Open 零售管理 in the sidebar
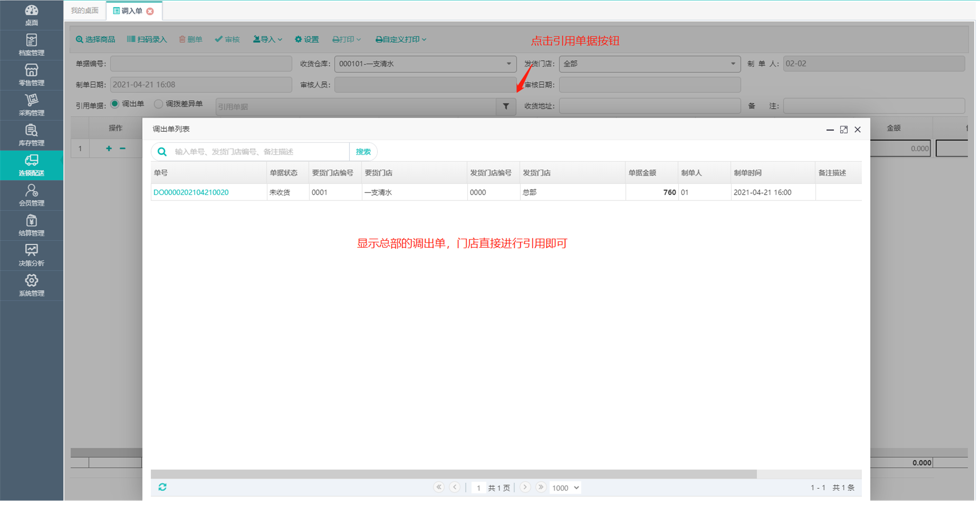The height and width of the screenshot is (532, 980). click(x=31, y=75)
